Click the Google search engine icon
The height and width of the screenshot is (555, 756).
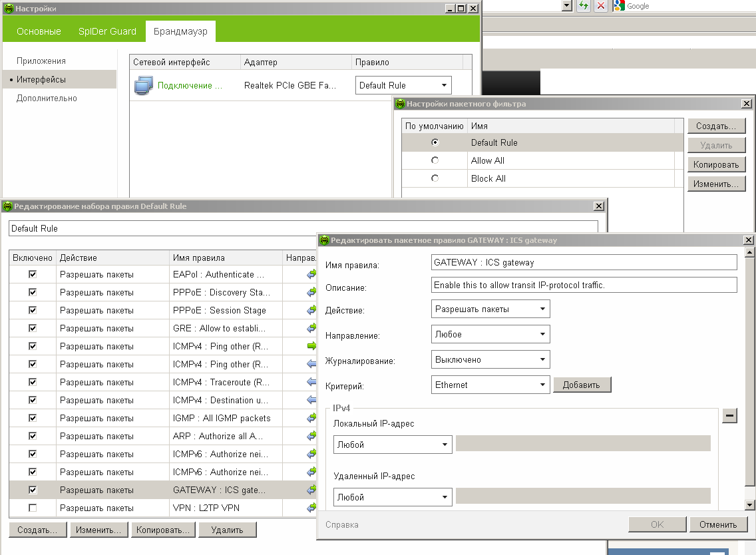620,6
